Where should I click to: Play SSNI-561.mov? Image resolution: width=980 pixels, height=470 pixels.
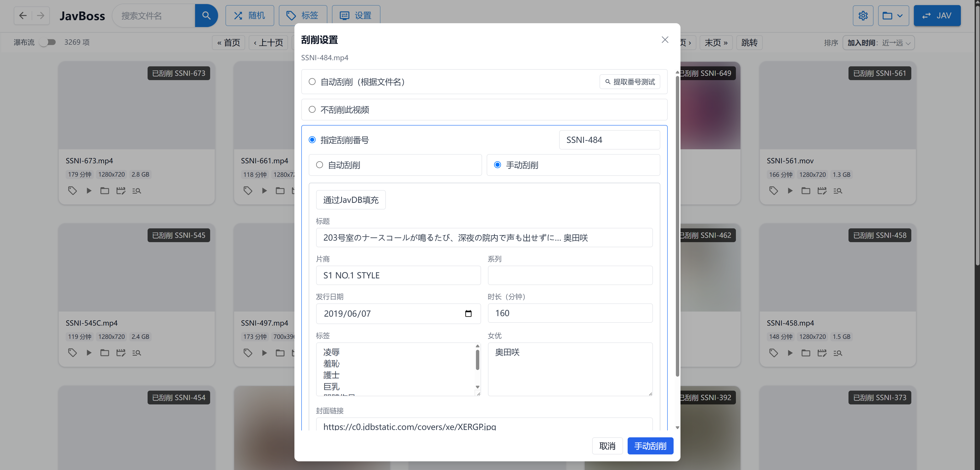coord(790,191)
